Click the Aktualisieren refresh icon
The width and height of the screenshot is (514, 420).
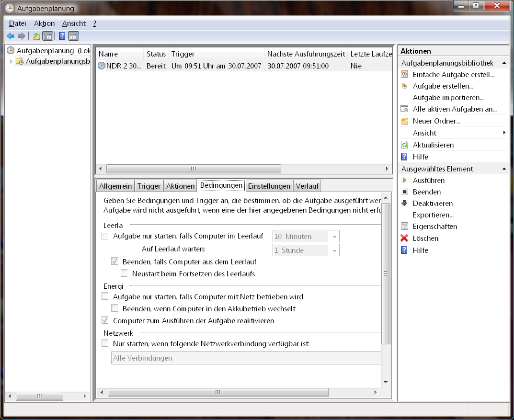coord(404,145)
